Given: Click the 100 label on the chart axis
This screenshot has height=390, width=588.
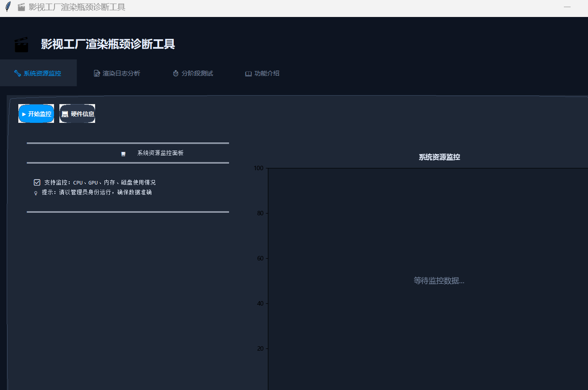Looking at the screenshot, I should 258,168.
